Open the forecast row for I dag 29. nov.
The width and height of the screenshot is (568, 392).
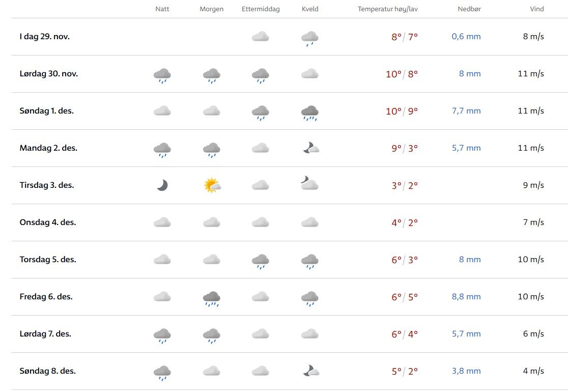click(x=45, y=37)
